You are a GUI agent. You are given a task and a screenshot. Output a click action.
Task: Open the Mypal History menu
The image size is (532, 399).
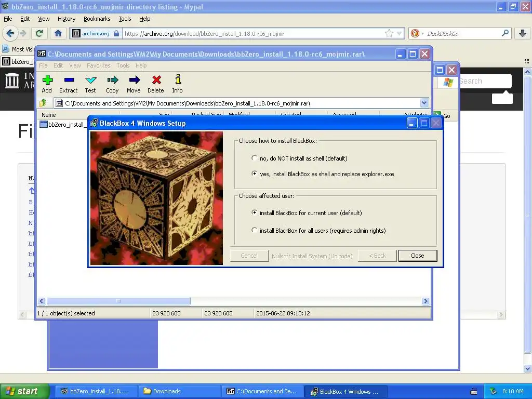tap(66, 19)
